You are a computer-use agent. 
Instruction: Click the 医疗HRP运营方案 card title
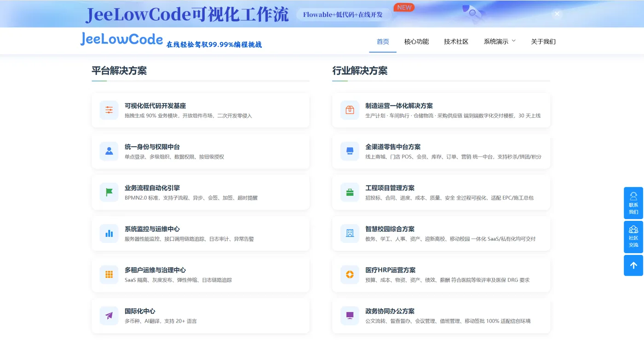(x=390, y=270)
